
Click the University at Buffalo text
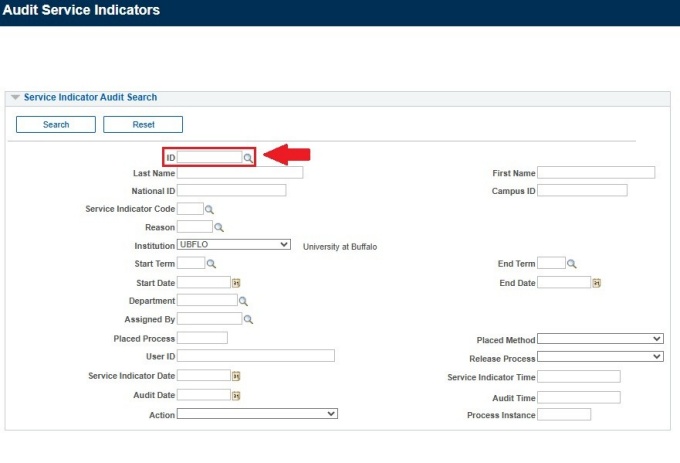point(340,247)
